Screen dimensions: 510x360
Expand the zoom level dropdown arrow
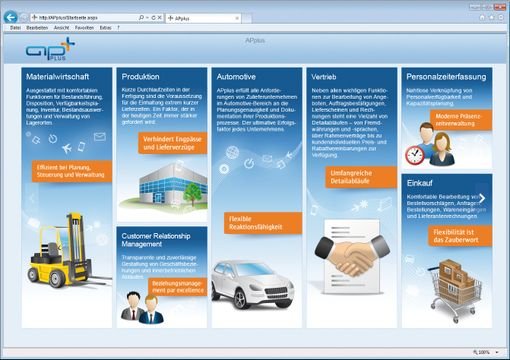497,352
